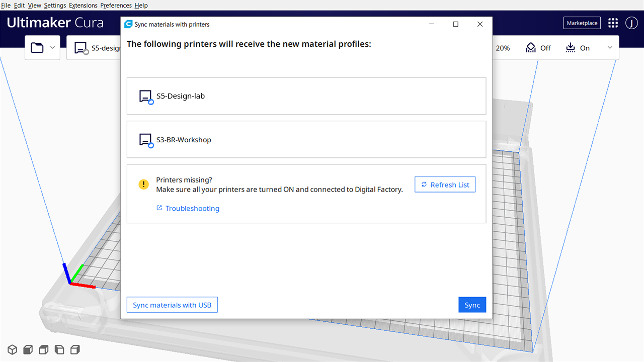This screenshot has width=644, height=362.
Task: Open the Settings menu
Action: pyautogui.click(x=55, y=6)
